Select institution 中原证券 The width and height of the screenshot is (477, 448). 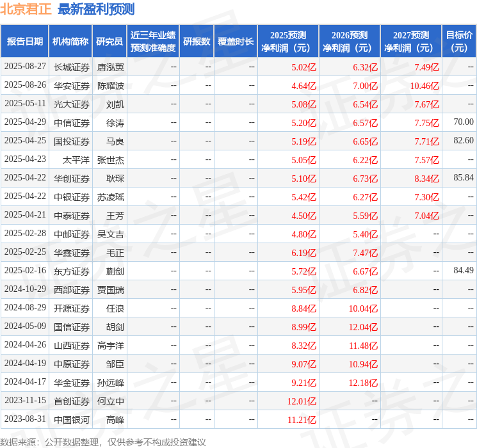click(72, 364)
